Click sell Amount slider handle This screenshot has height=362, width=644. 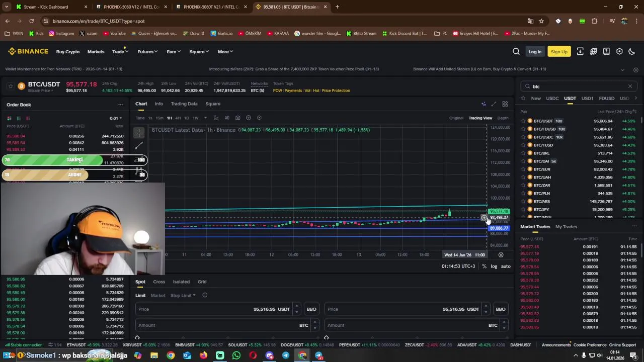[327, 338]
